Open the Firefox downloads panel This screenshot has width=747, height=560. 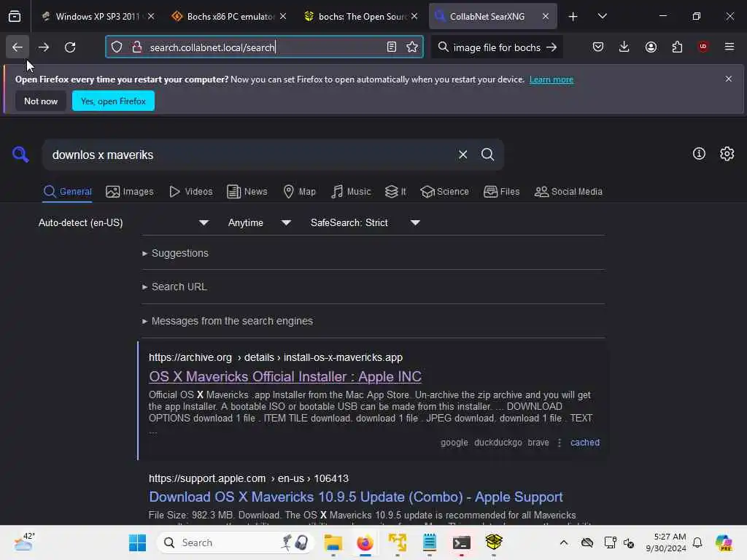coord(624,47)
